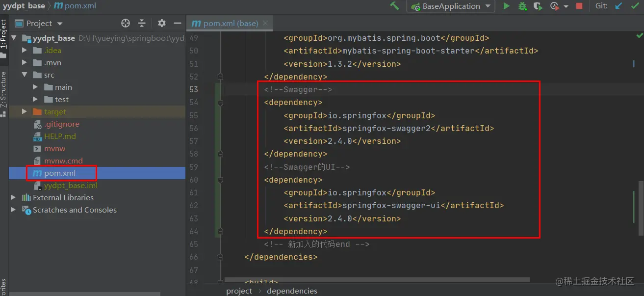Expand External Libraries node arrow

[14, 197]
